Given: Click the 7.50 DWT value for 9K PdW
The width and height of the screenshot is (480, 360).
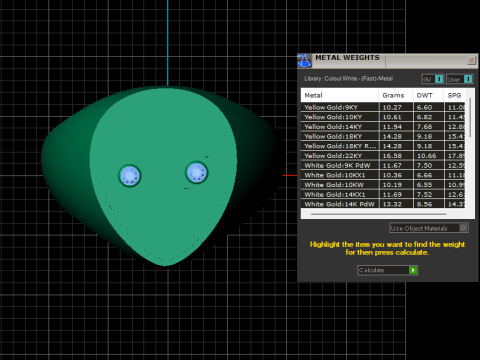Looking at the screenshot, I should pos(424,165).
